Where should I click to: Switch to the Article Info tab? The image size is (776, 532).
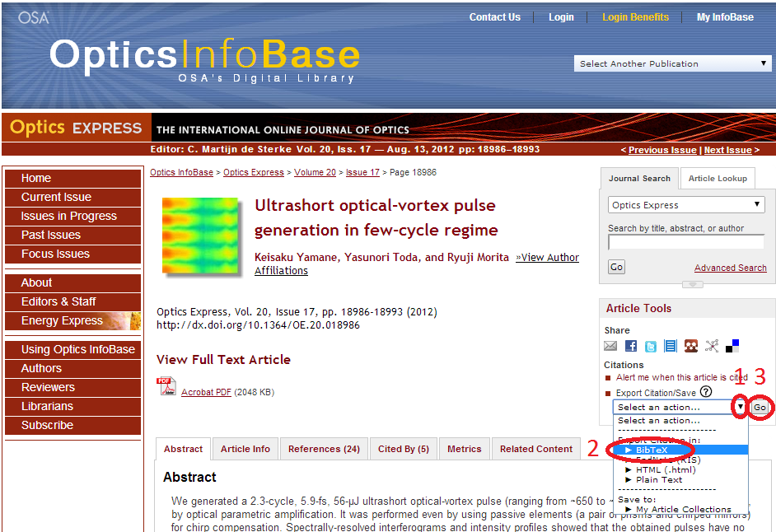click(245, 449)
